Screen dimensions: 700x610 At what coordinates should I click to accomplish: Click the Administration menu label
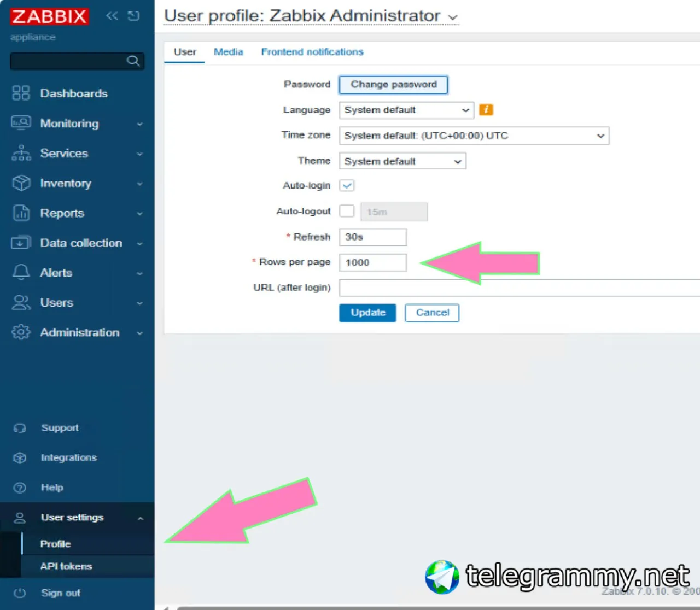(x=80, y=332)
